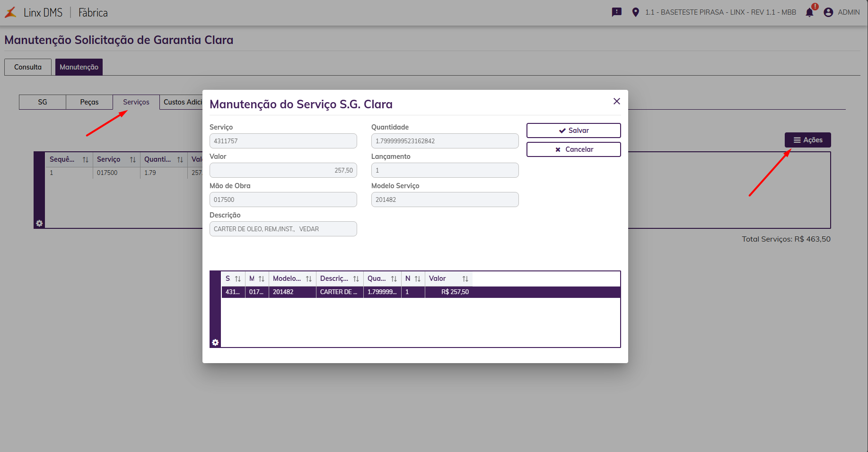Sort background grid by Sequência column
This screenshot has height=452, width=868.
(x=85, y=160)
